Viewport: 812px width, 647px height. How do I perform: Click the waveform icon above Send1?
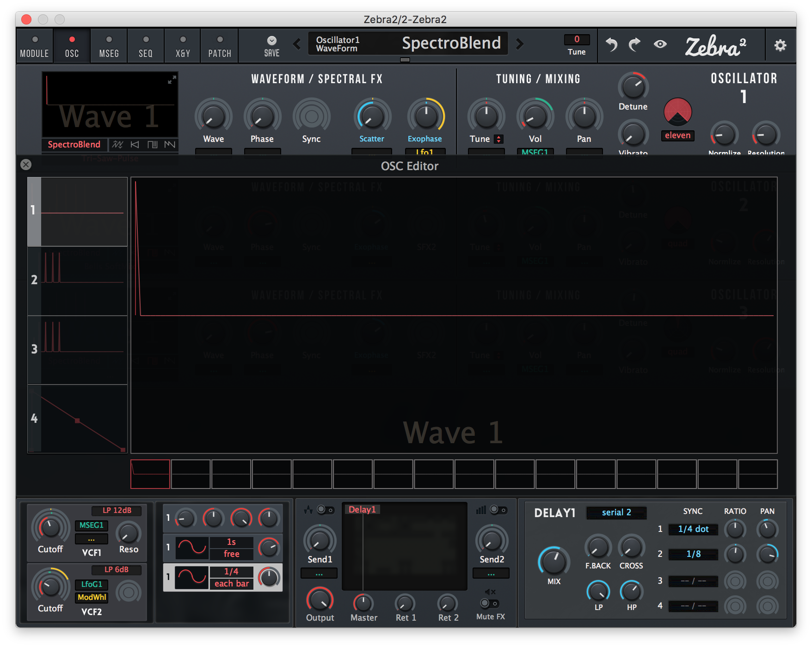coord(308,510)
